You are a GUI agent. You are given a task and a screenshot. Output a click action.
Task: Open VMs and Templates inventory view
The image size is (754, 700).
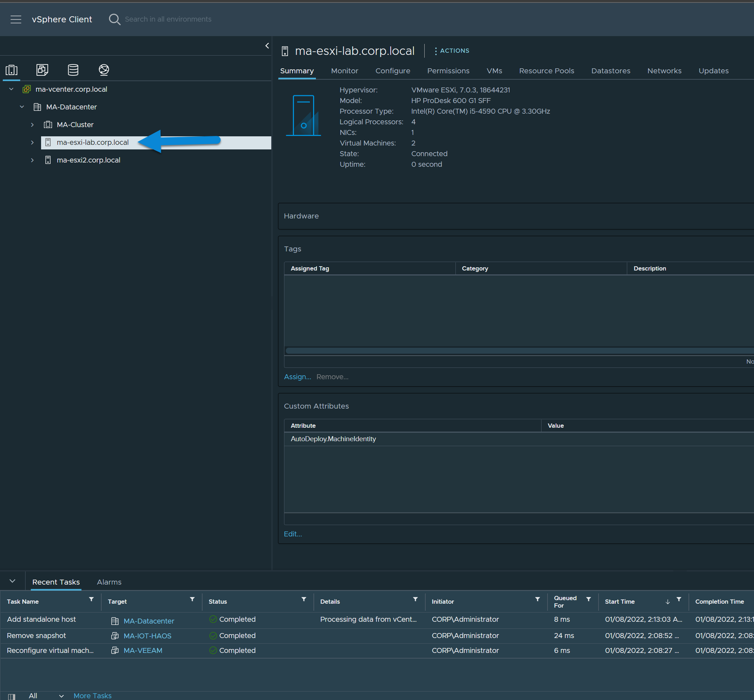42,70
